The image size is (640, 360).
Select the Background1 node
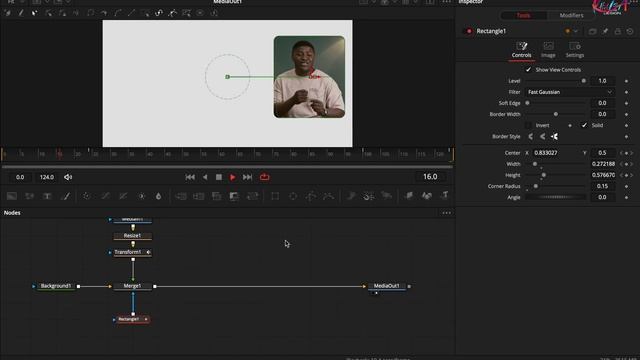[56, 286]
